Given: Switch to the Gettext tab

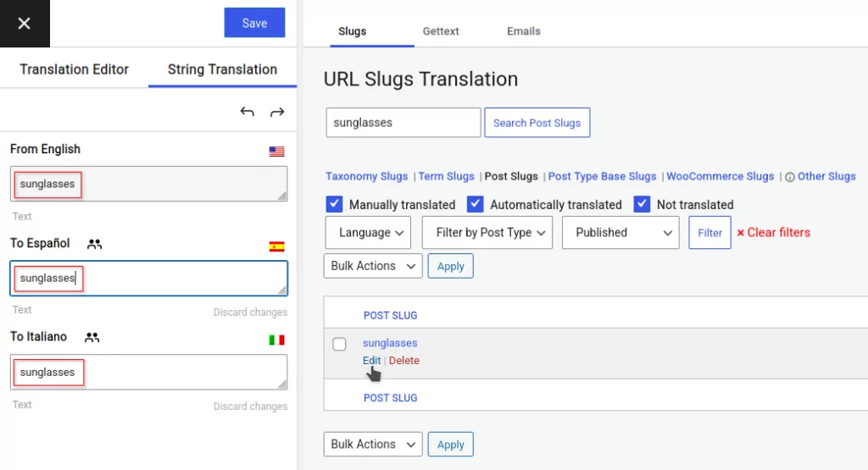Looking at the screenshot, I should 441,31.
